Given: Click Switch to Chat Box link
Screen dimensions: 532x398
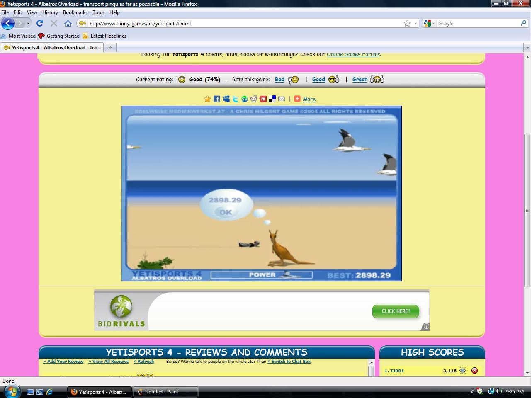Looking at the screenshot, I should click(289, 361).
